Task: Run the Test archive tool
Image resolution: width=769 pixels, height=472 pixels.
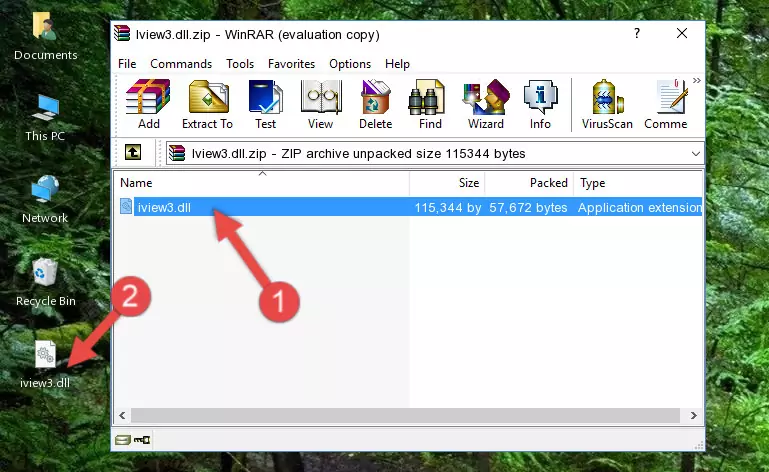Action: (x=265, y=105)
